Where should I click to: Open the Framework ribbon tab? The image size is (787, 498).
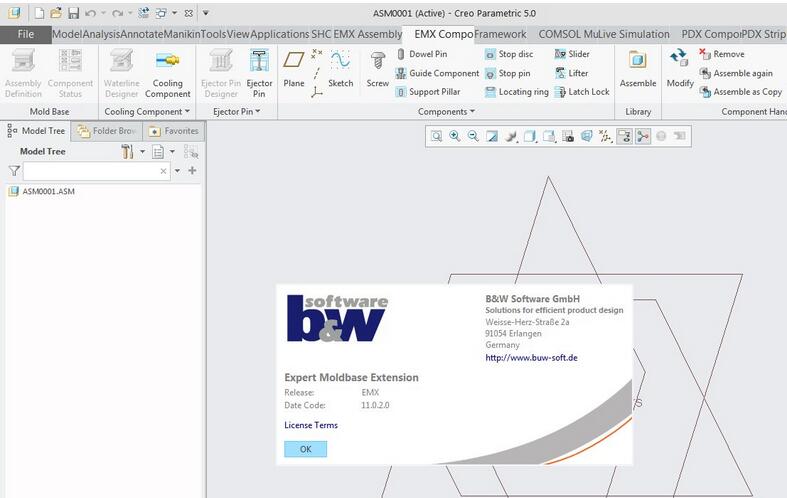tap(500, 34)
